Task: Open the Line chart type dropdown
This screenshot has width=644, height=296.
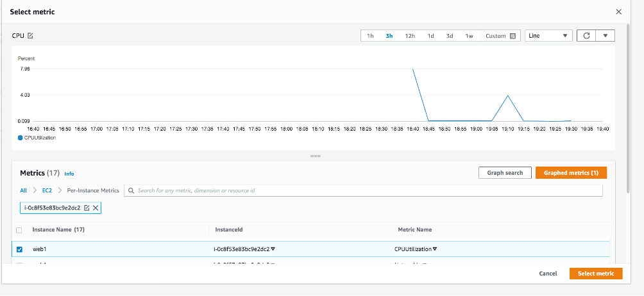Action: coord(548,36)
